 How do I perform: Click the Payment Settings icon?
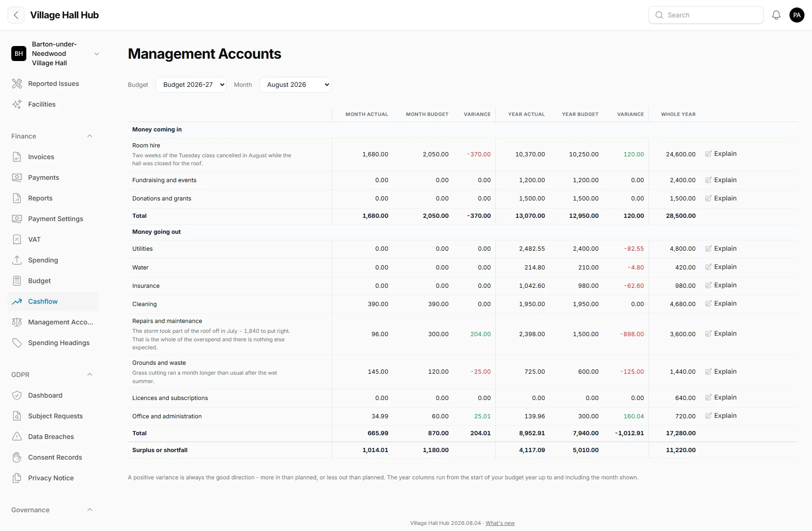click(17, 219)
